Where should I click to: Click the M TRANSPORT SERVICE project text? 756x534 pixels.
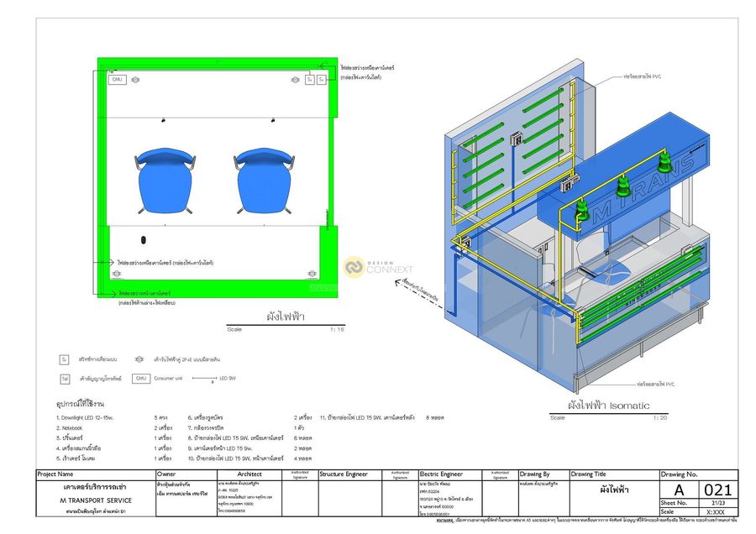pyautogui.click(x=97, y=500)
